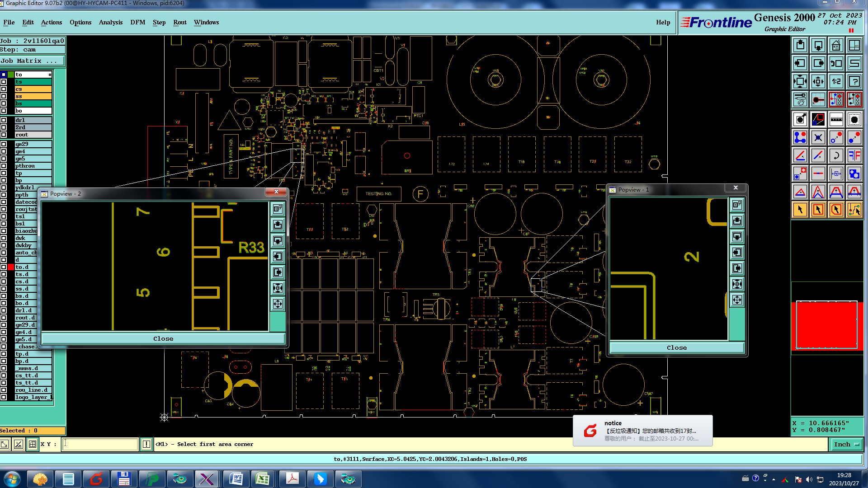Viewport: 868px width, 488px height.
Task: Click the question mark help icon
Action: 854,81
